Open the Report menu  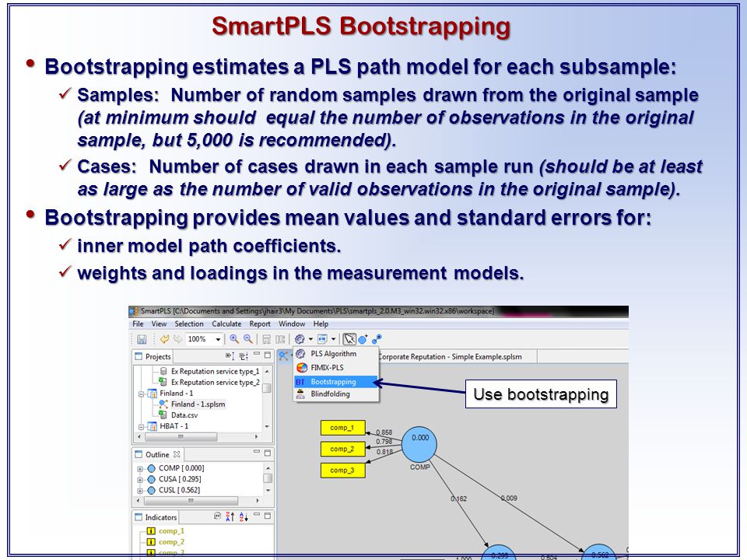pos(260,324)
